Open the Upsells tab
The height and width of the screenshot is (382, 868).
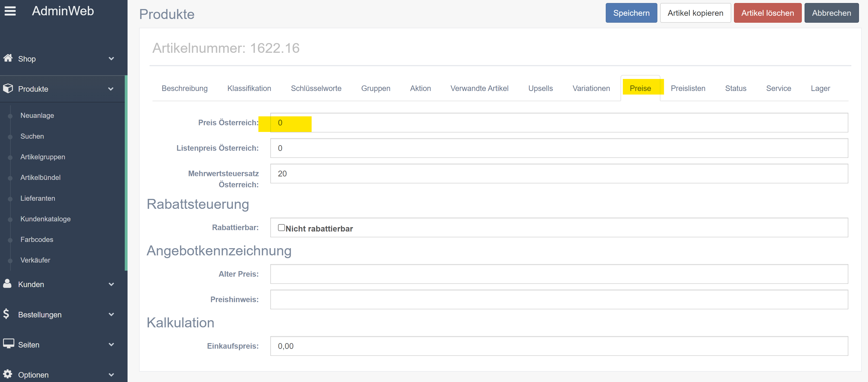540,88
